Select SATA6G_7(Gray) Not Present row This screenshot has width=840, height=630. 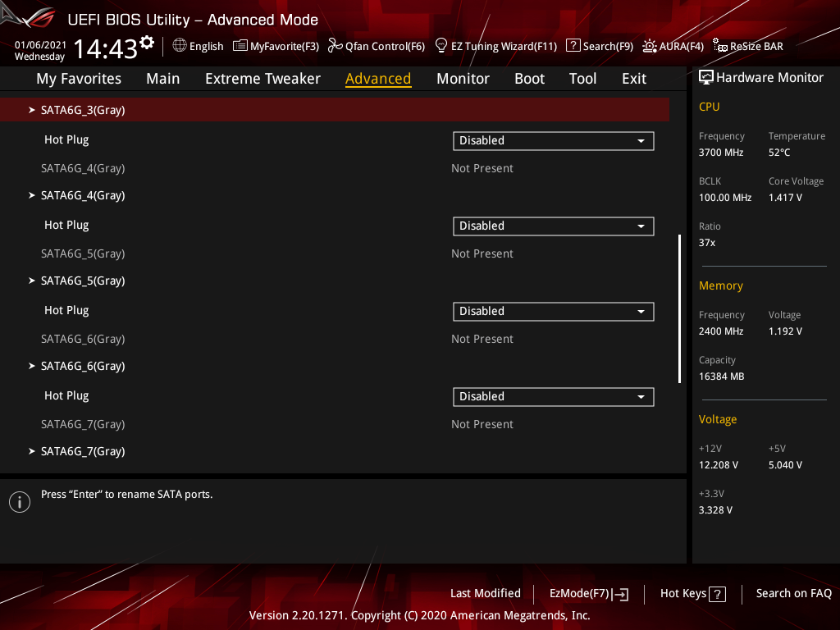335,424
